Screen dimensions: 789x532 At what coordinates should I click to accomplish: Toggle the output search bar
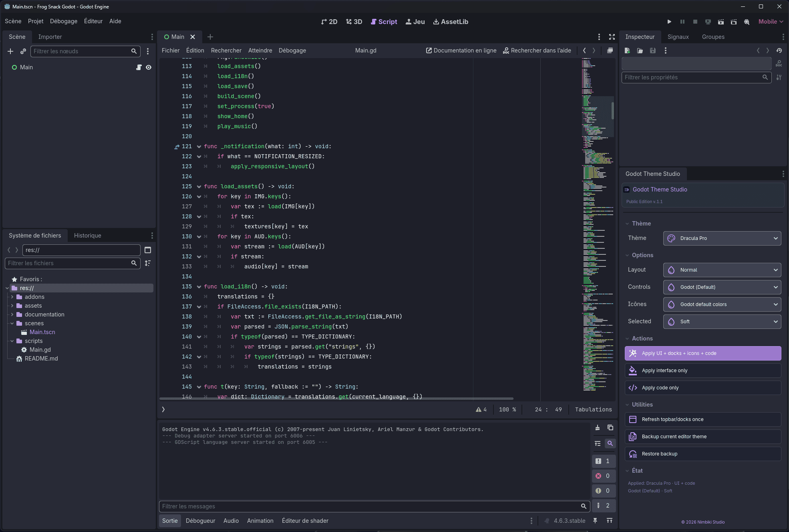coord(610,443)
